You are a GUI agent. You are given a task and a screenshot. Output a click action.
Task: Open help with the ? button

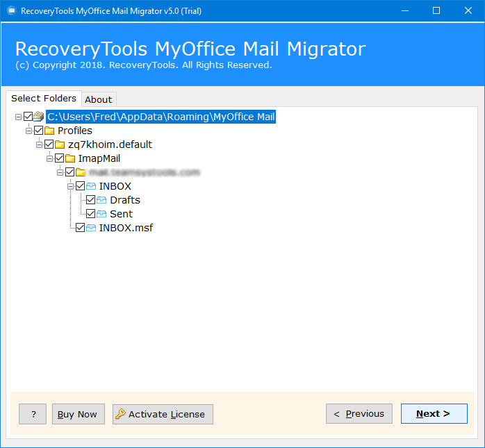tap(33, 414)
